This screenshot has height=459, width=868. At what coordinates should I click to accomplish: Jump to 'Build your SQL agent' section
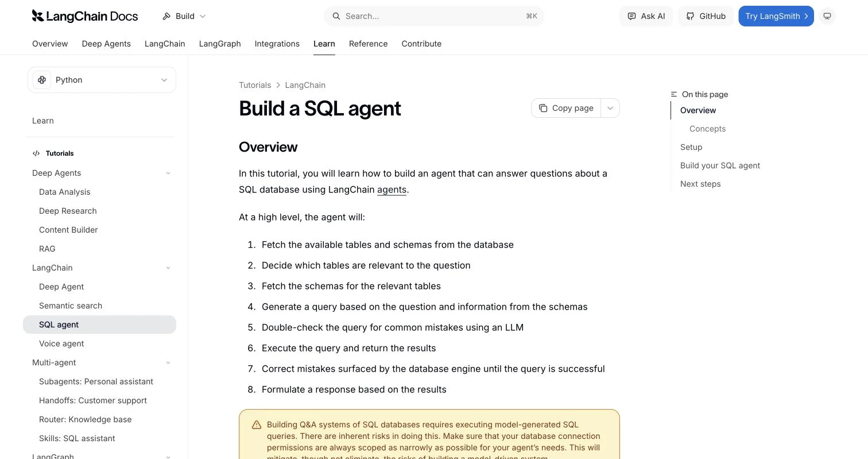[x=720, y=165]
